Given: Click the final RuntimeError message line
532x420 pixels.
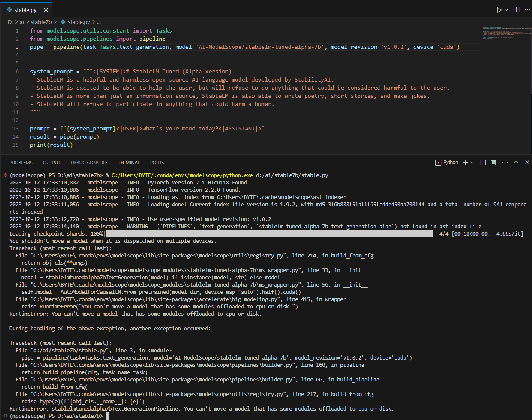Looking at the screenshot, I should point(202,409).
